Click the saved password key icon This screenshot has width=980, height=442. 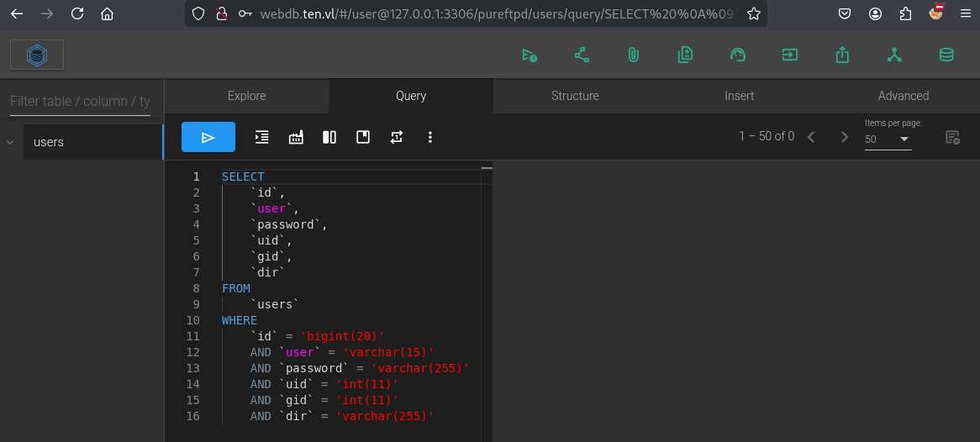tap(245, 13)
